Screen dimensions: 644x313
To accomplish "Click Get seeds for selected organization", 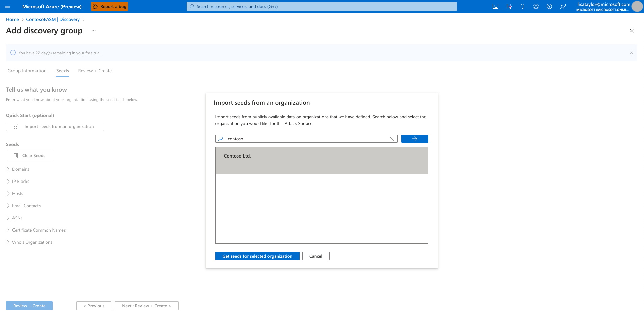I will point(257,256).
